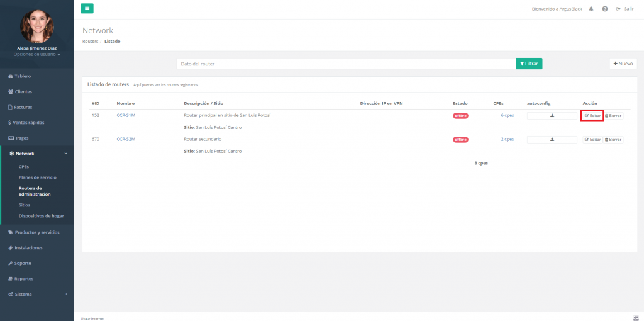Expand the Opciones de usuario dropdown

coord(37,54)
